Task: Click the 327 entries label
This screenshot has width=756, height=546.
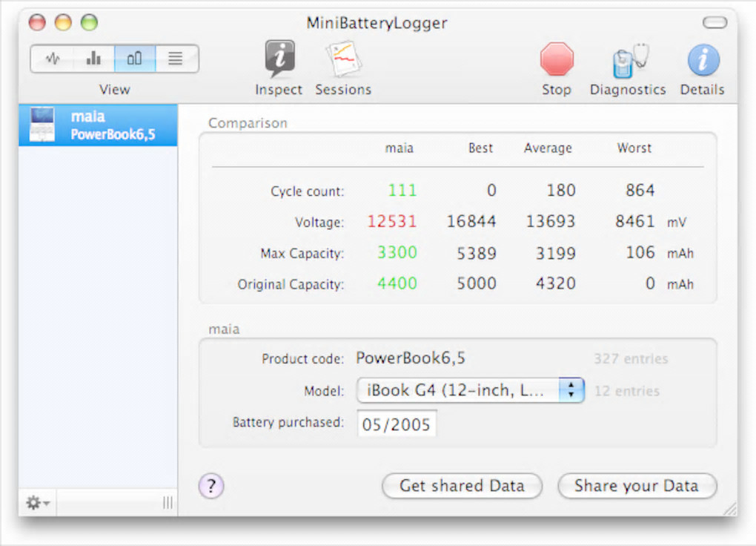Action: click(631, 359)
